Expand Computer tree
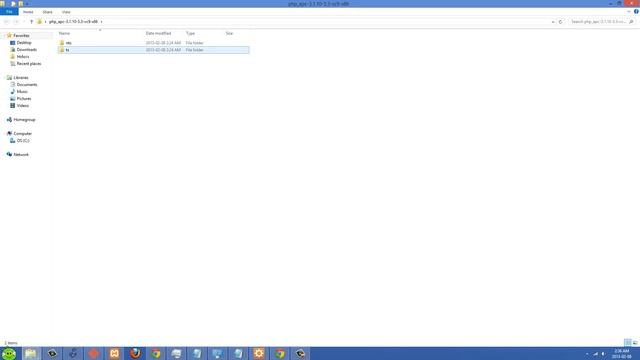640x360 pixels. pyautogui.click(x=4, y=133)
